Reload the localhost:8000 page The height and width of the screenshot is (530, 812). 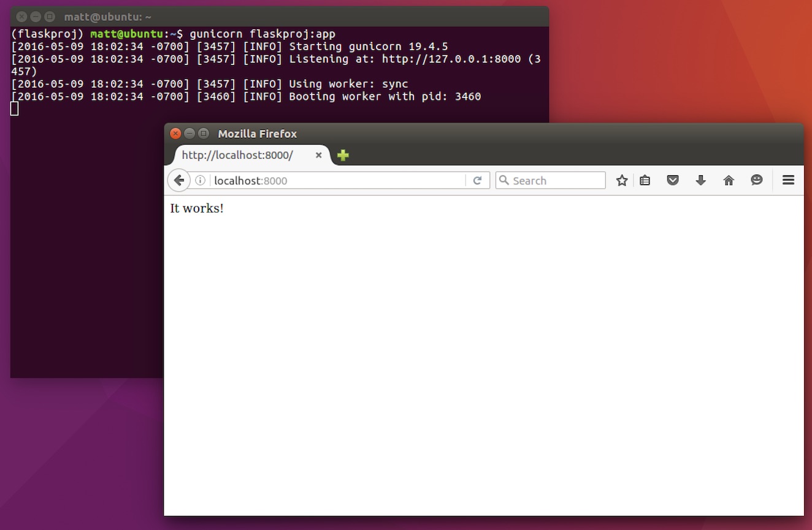(x=478, y=180)
